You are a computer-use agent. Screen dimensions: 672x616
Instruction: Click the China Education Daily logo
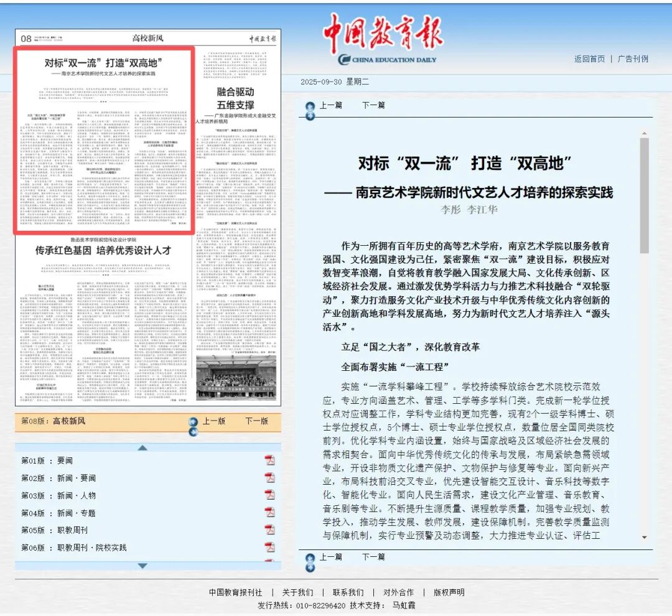(384, 42)
